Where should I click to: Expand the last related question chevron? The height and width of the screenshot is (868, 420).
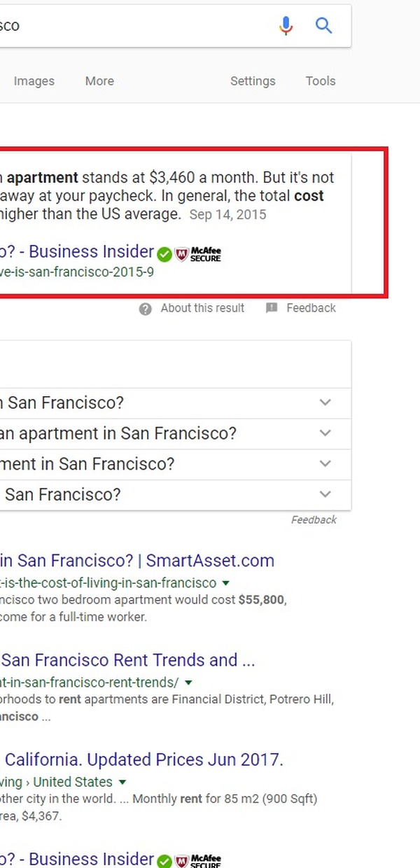click(x=325, y=494)
